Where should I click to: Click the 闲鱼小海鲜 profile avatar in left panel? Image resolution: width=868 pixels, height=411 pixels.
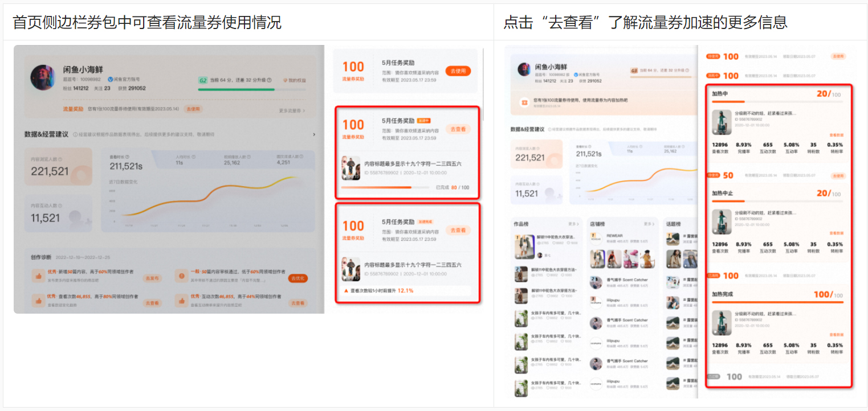[x=43, y=77]
